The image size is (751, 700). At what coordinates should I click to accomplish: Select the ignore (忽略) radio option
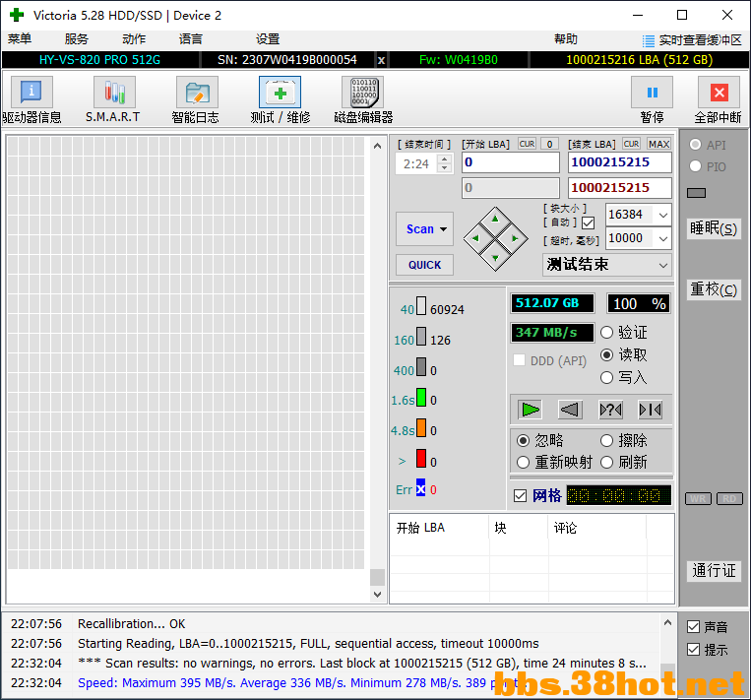523,440
